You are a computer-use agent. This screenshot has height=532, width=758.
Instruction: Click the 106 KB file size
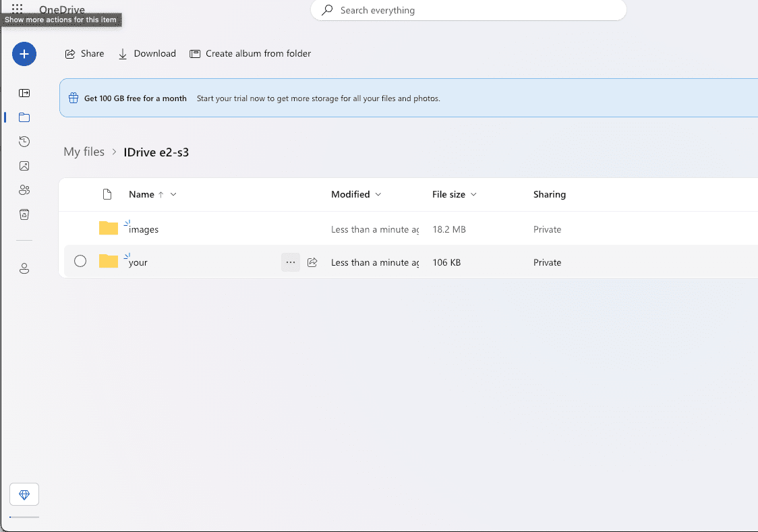click(446, 262)
